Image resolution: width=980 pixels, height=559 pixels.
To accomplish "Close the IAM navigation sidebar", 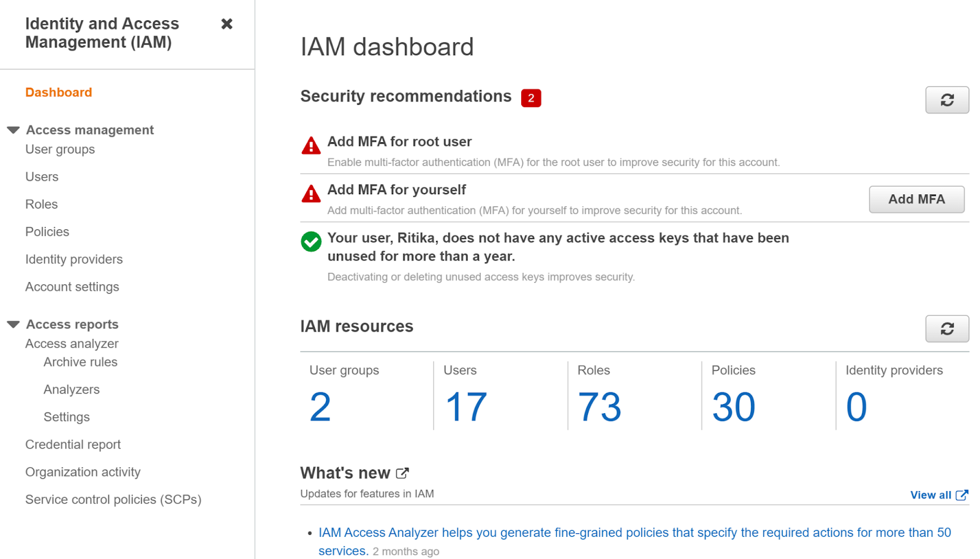I will click(x=227, y=24).
